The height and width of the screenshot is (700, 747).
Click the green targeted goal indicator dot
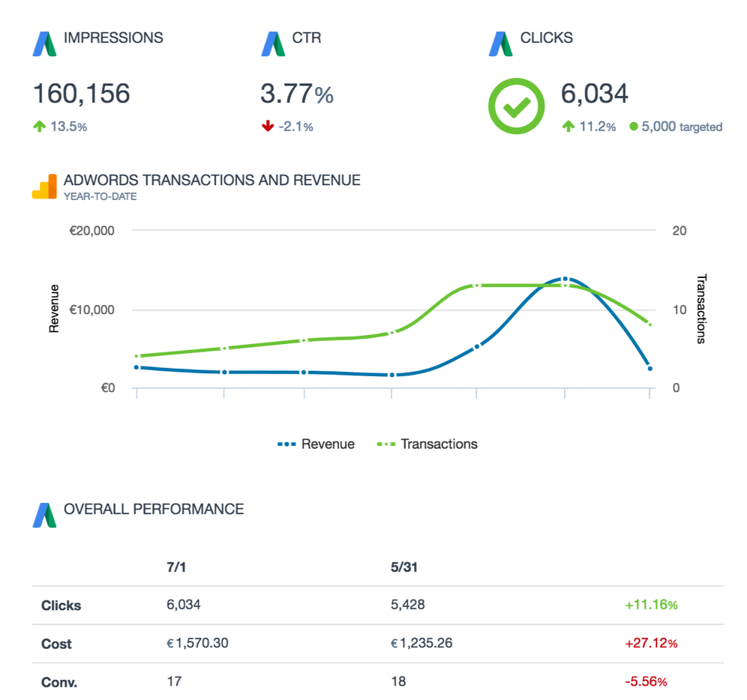[632, 127]
